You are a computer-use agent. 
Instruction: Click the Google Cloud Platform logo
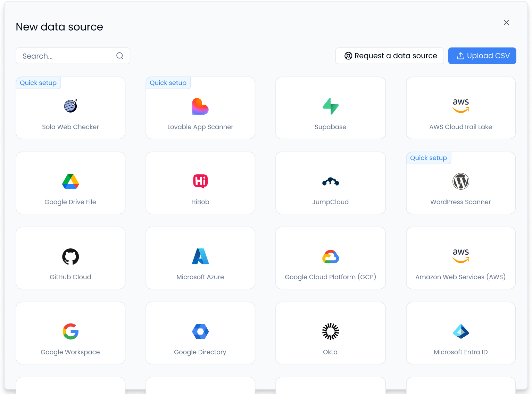pyautogui.click(x=330, y=257)
